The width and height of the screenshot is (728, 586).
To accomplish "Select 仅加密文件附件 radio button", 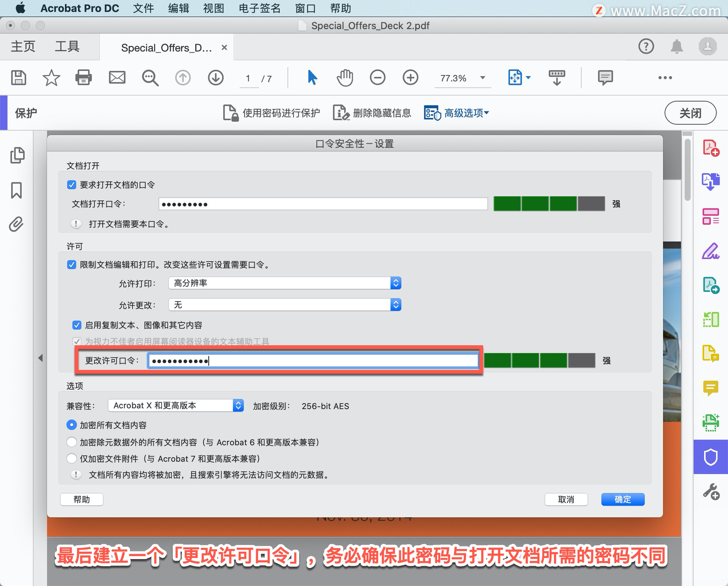I will 71,458.
